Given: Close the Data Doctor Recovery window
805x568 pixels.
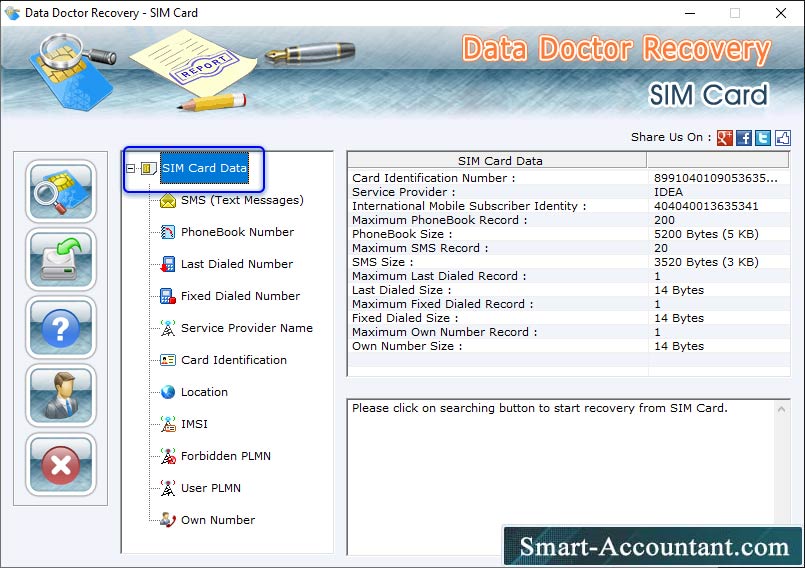Looking at the screenshot, I should (780, 13).
